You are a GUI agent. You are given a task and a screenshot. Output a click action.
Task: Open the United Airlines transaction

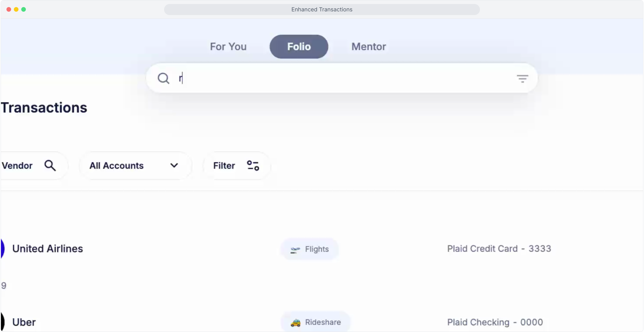48,249
